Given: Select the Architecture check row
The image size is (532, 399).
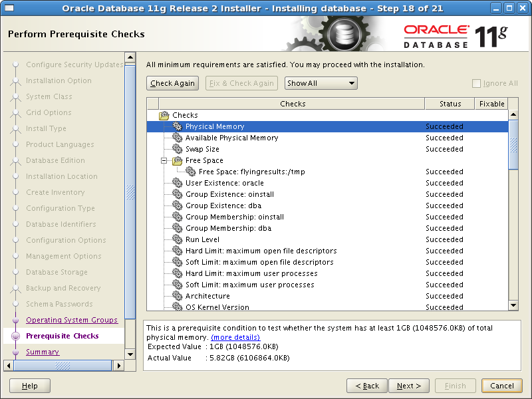Looking at the screenshot, I should [327, 296].
